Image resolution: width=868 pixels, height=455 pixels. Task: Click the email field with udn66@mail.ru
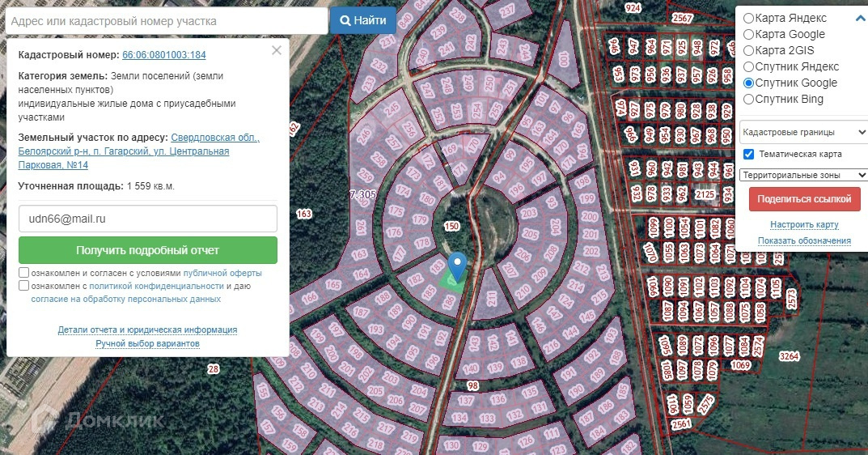[x=148, y=219]
